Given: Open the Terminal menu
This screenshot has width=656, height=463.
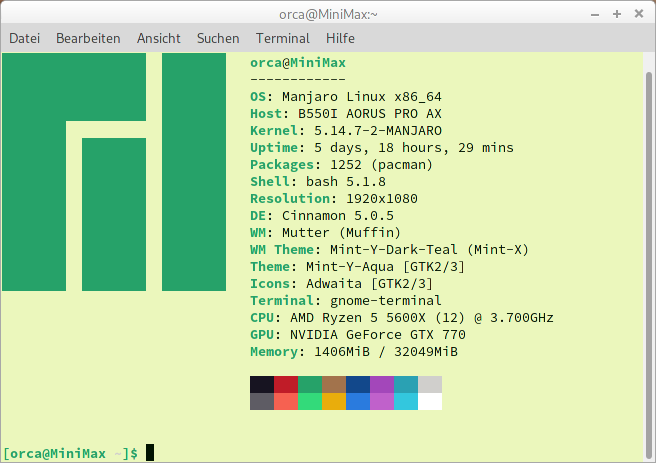Looking at the screenshot, I should pos(283,38).
